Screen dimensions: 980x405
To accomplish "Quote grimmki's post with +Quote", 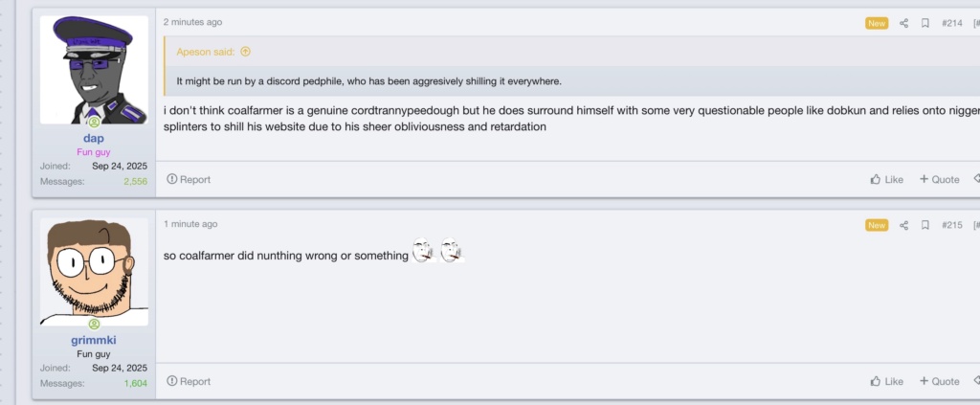I will click(940, 381).
